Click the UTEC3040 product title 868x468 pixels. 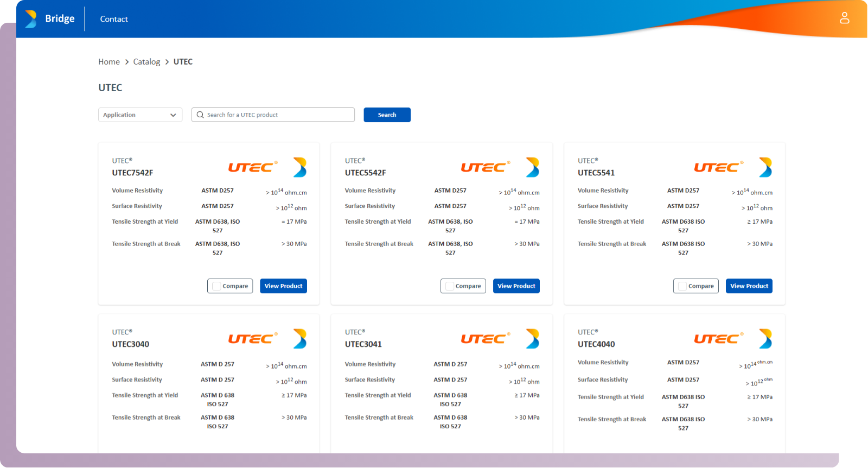click(131, 344)
